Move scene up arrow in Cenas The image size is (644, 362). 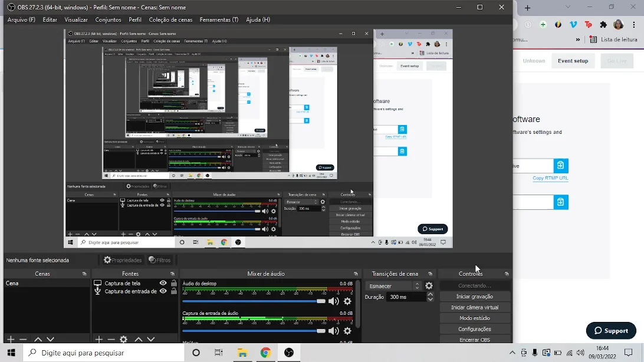click(x=38, y=340)
